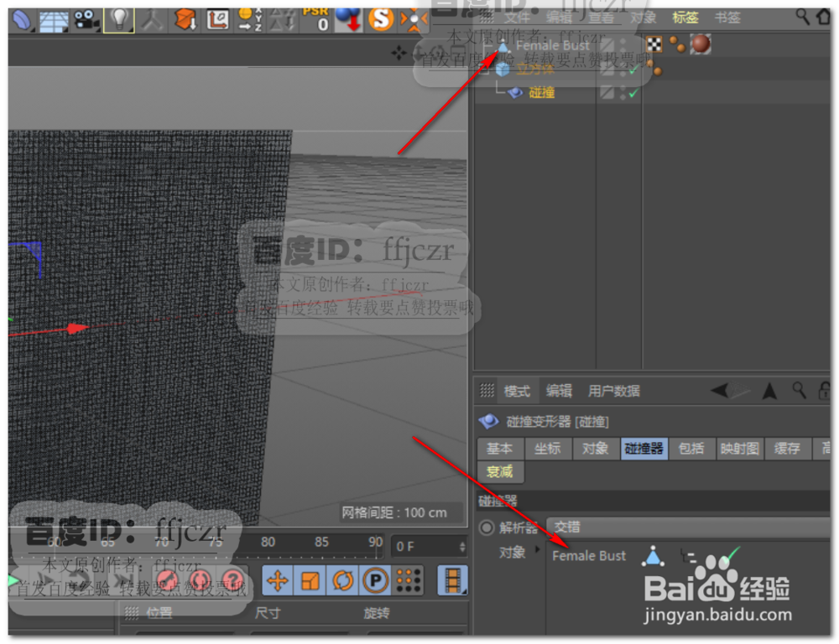The height and width of the screenshot is (644, 839).
Task: Switch to the 碰撞器 tab
Action: click(644, 449)
